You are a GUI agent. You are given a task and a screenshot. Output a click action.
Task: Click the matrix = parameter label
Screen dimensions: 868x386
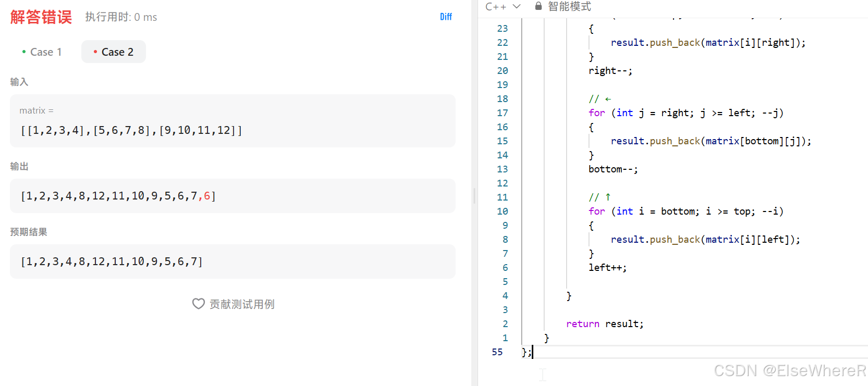coord(36,110)
